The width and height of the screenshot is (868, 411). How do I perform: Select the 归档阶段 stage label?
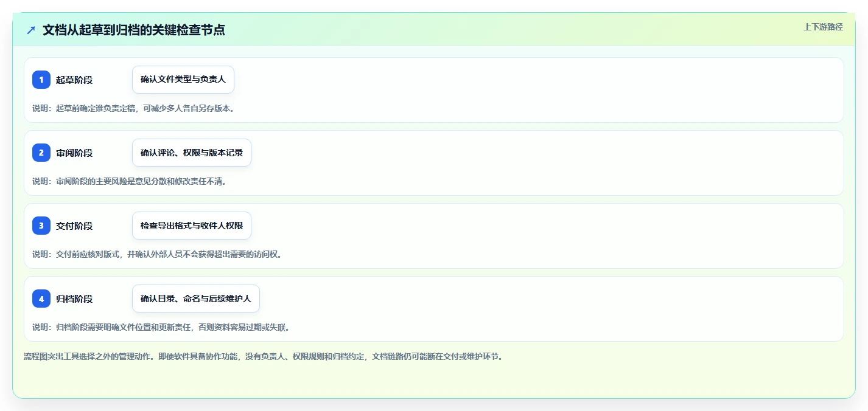(74, 299)
